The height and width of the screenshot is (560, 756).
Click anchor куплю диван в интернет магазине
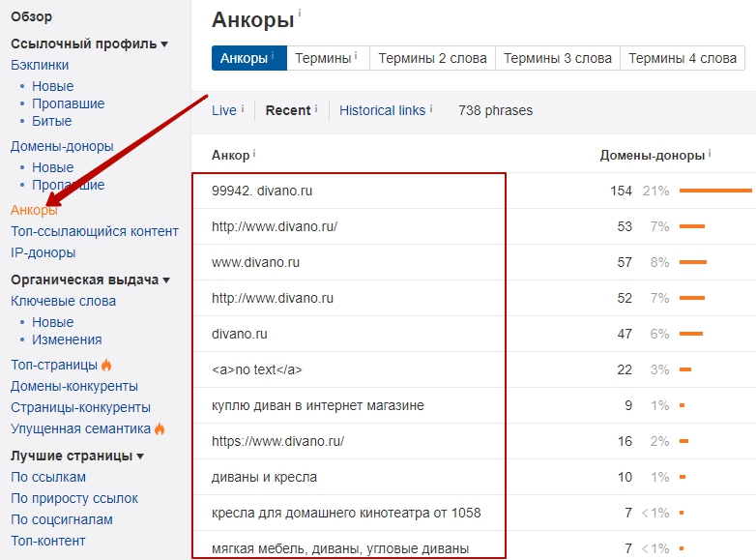(318, 405)
